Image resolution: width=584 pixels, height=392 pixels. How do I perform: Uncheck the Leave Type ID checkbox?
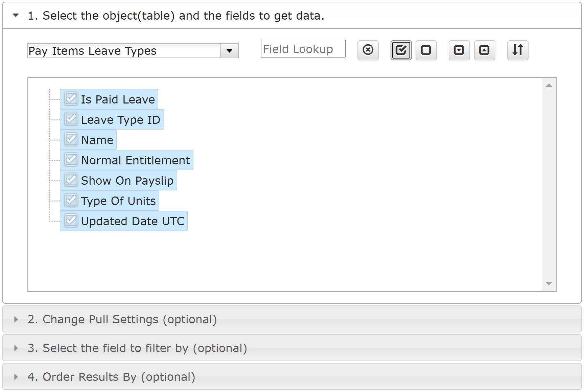(71, 119)
